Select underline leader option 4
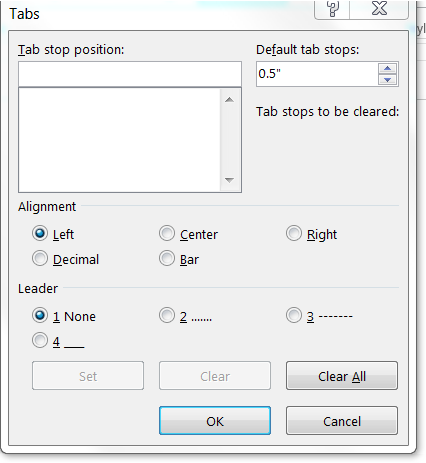This screenshot has width=426, height=463. pos(40,340)
